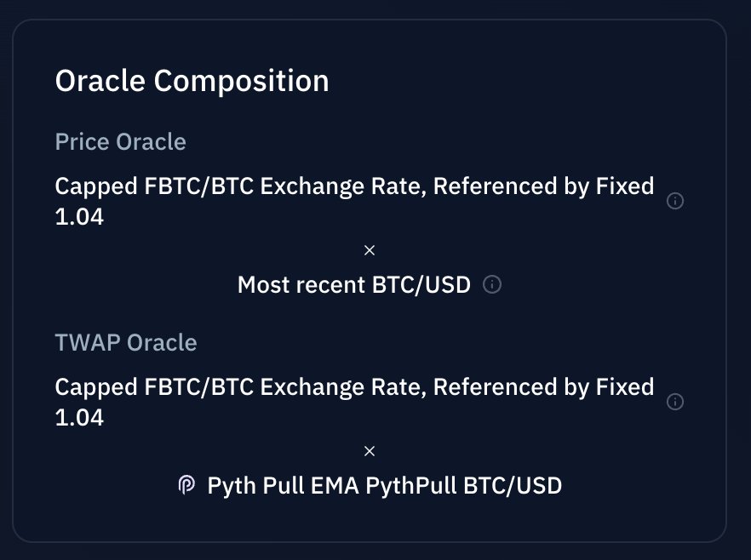
Task: Click multiplication sign under Price Oracle section
Action: pyautogui.click(x=370, y=250)
